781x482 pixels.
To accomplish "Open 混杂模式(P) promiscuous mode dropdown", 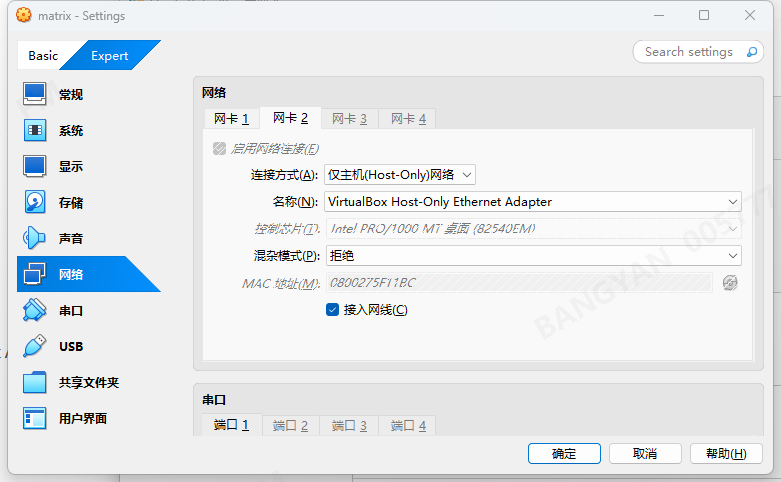I will (x=533, y=255).
